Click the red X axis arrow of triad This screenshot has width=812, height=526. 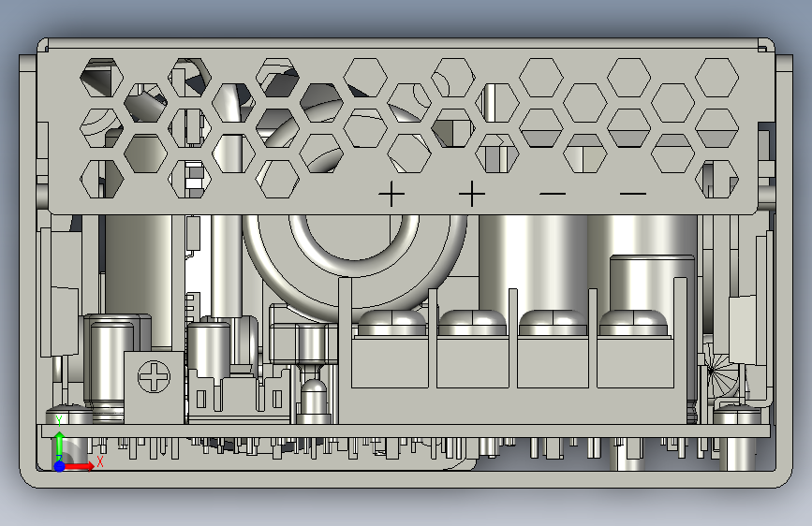(x=79, y=466)
